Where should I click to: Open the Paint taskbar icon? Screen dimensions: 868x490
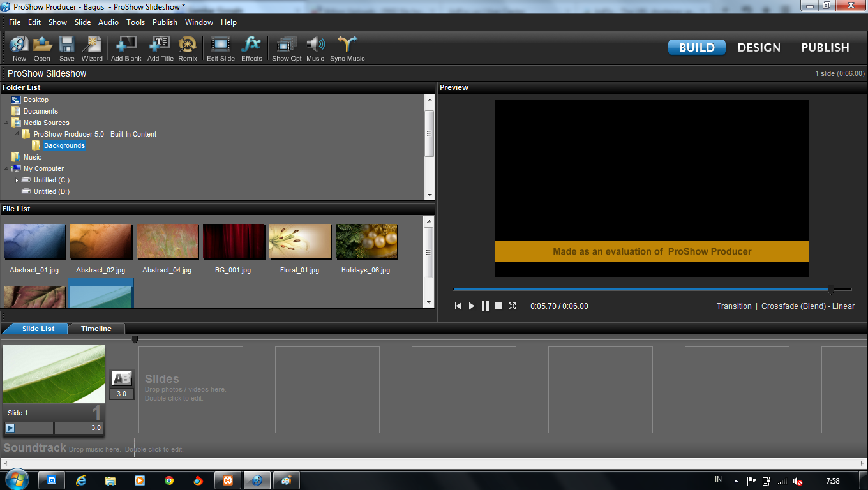pyautogui.click(x=287, y=480)
